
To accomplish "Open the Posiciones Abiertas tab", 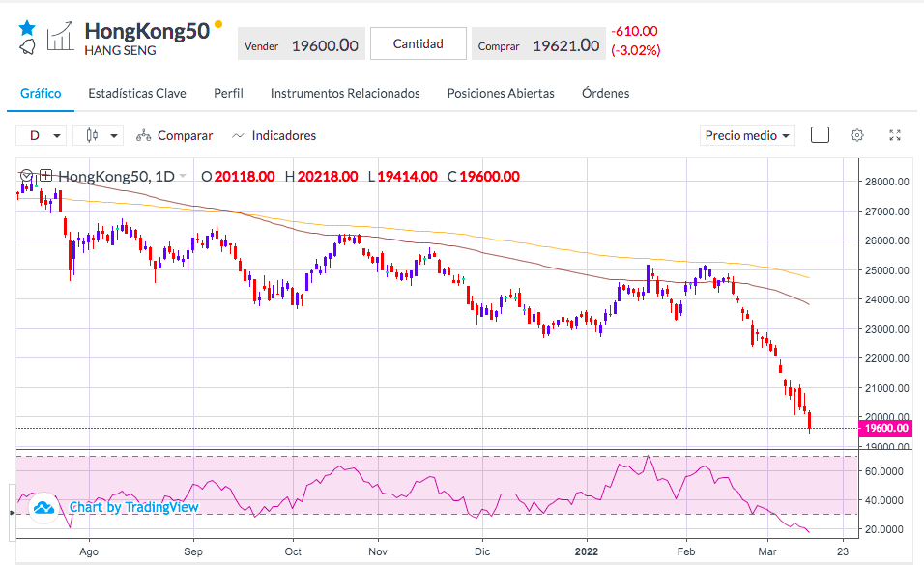I will coord(501,93).
